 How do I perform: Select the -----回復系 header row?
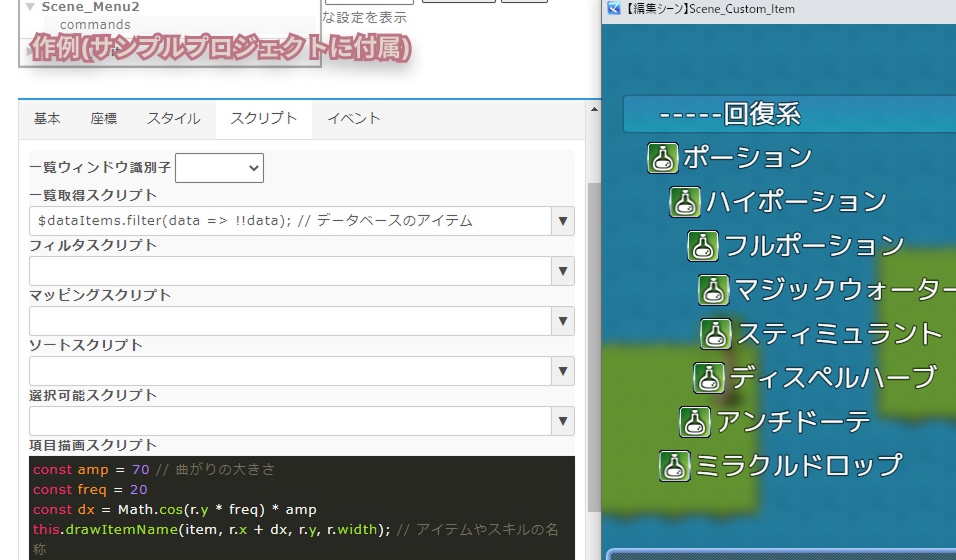(790, 113)
